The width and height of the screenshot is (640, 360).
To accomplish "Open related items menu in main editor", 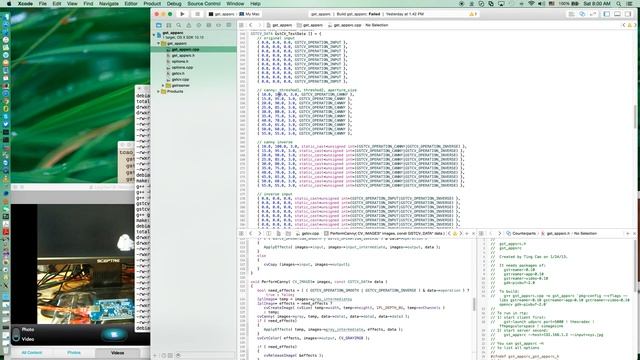I will 242,25.
